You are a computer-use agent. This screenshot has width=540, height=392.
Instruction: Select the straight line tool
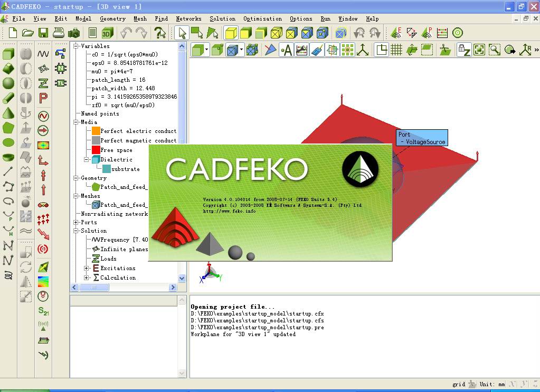point(8,171)
